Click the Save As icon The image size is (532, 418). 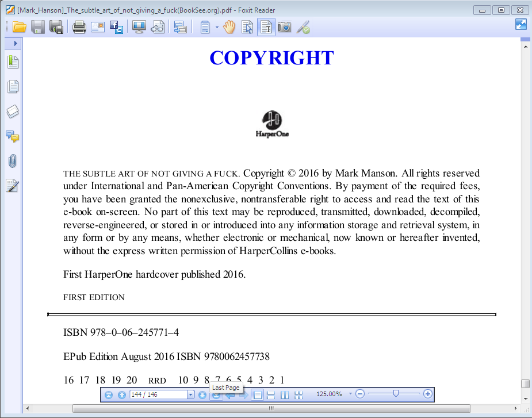pos(56,27)
